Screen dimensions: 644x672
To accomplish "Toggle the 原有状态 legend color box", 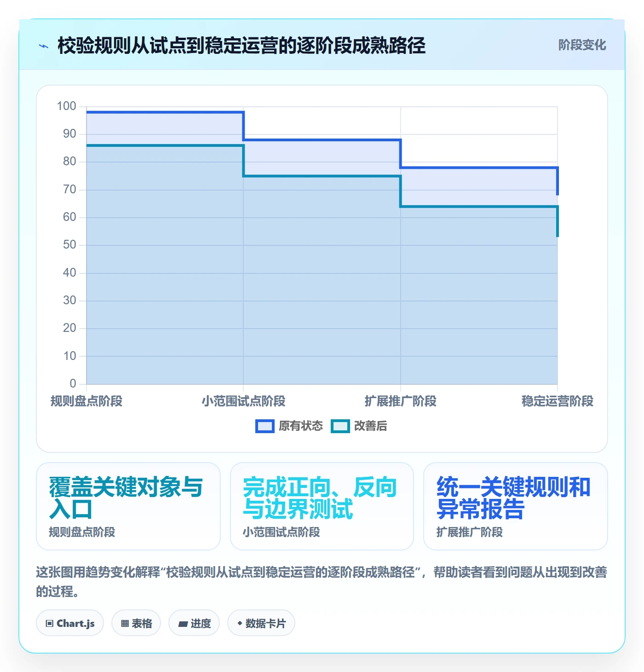I will pos(265,426).
